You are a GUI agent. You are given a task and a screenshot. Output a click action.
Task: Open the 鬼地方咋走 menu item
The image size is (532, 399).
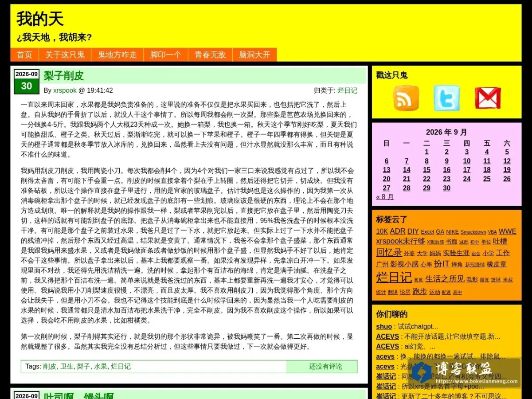click(x=117, y=55)
